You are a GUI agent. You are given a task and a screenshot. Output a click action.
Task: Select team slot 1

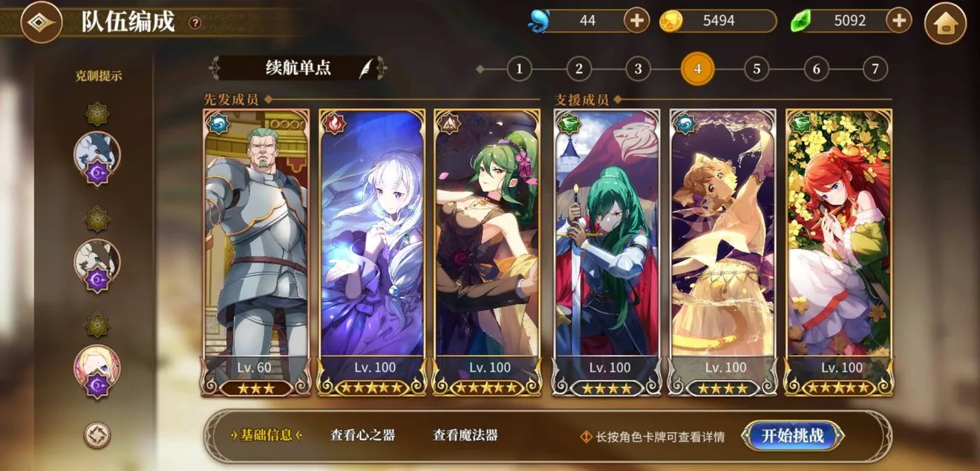click(520, 70)
